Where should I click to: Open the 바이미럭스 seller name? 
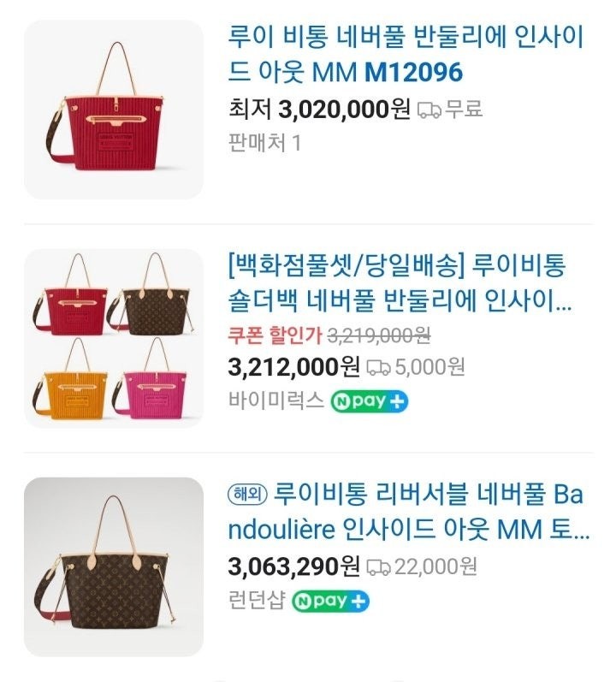click(x=276, y=400)
